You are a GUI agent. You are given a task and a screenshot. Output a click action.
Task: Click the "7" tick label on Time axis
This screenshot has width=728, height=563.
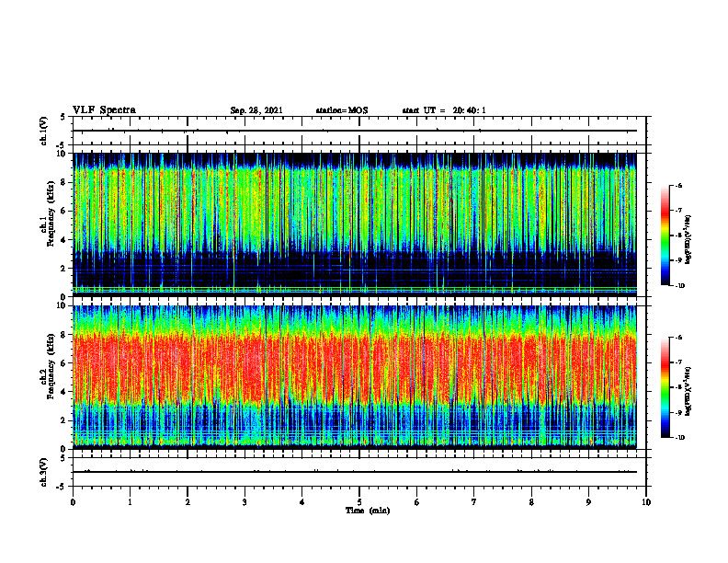coord(474,502)
